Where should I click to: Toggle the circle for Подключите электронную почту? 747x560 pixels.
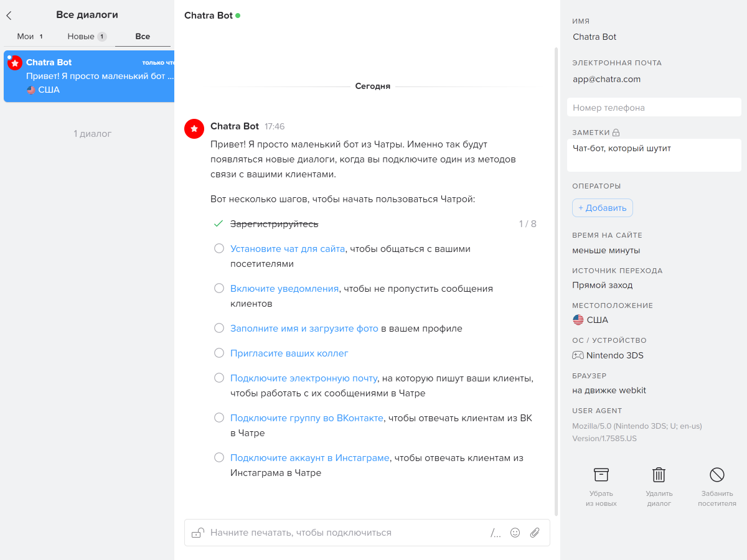point(219,378)
